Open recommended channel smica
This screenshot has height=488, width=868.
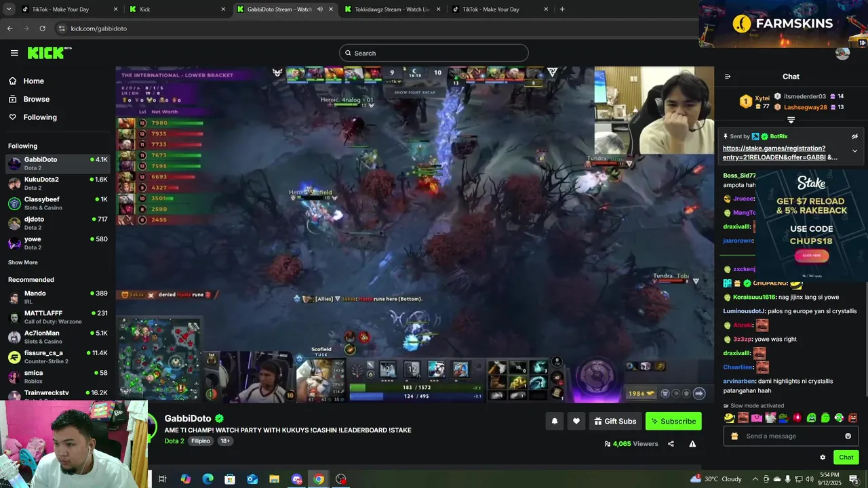pos(58,376)
